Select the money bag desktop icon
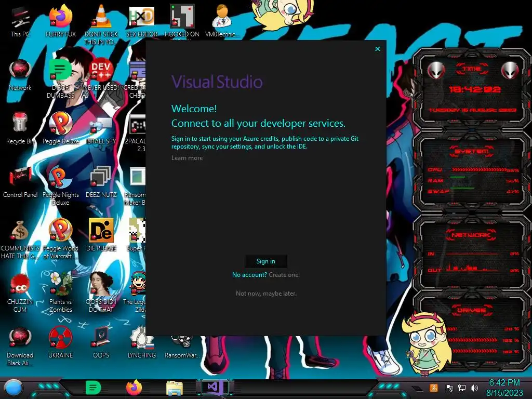This screenshot has width=532, height=399. (x=20, y=240)
